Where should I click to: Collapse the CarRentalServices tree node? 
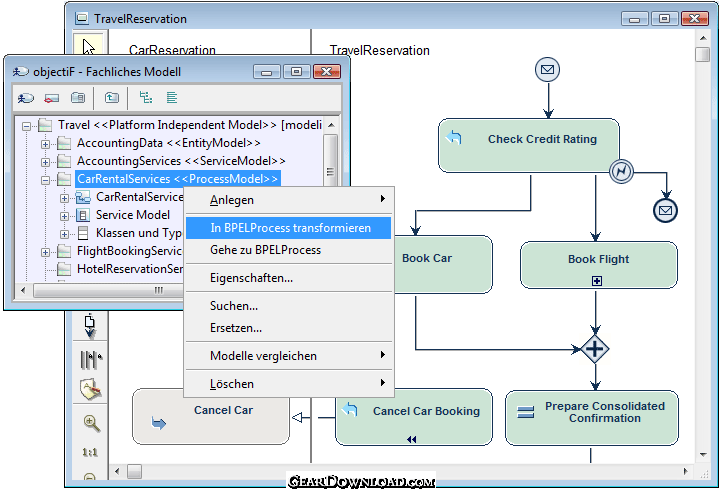tap(45, 180)
